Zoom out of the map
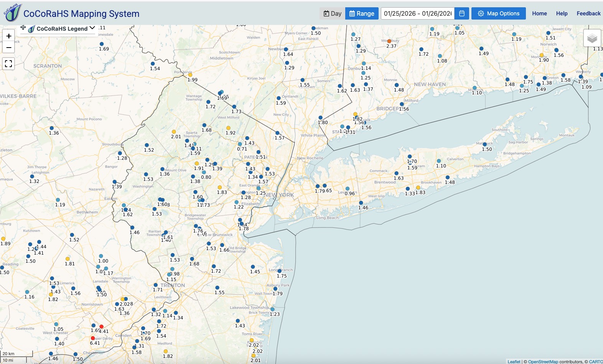Image resolution: width=603 pixels, height=364 pixels. [x=8, y=48]
